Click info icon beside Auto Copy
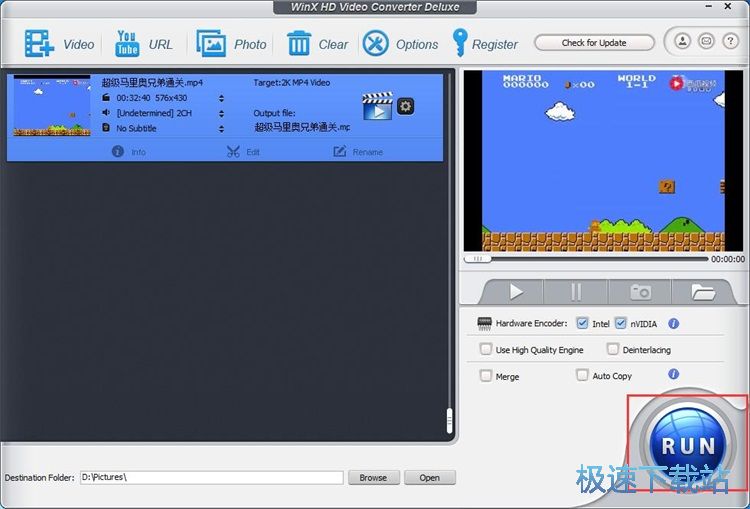750x509 pixels. (673, 374)
